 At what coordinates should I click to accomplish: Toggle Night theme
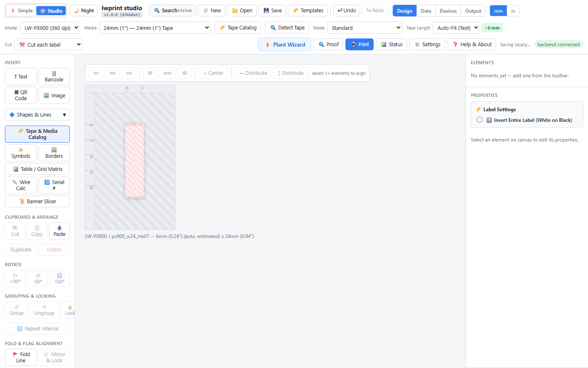(x=83, y=11)
